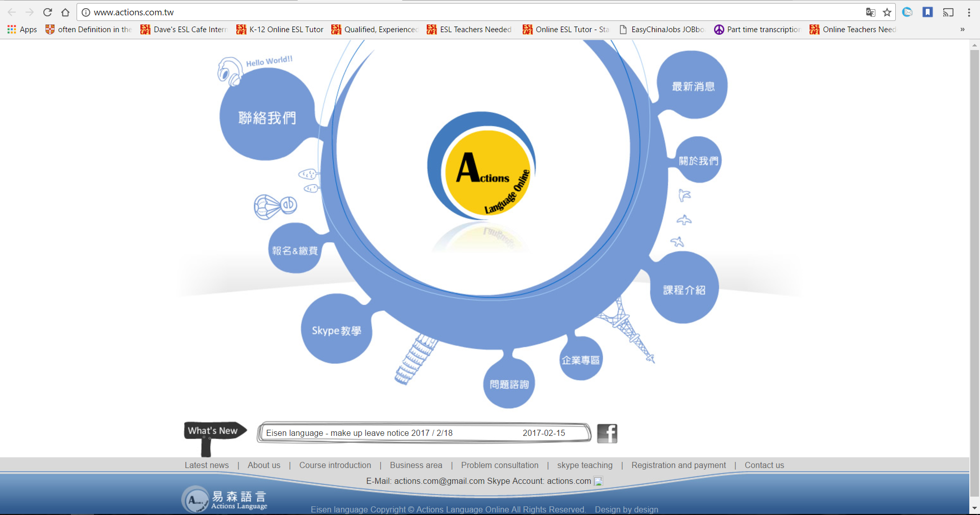The width and height of the screenshot is (980, 515).
Task: Select the 聯絡我們 bubble
Action: tap(267, 118)
